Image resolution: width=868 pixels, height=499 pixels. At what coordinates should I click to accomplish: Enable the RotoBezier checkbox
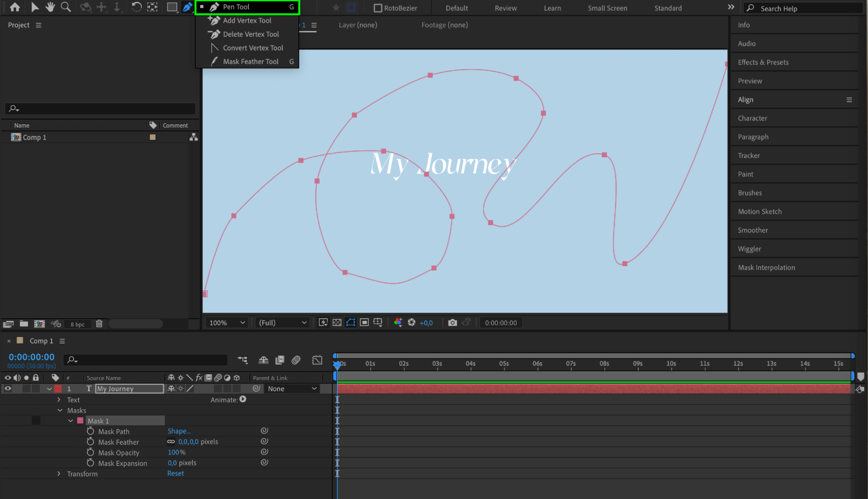coord(378,8)
